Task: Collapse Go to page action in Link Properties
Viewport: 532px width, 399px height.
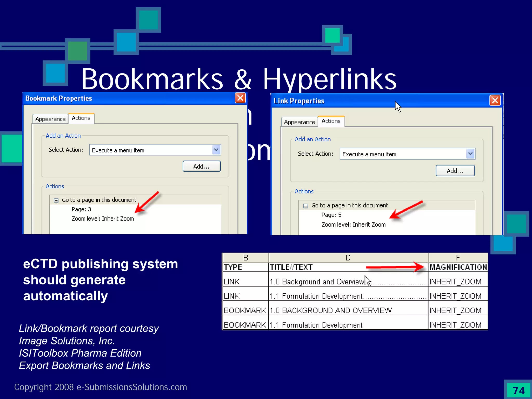Action: 306,206
